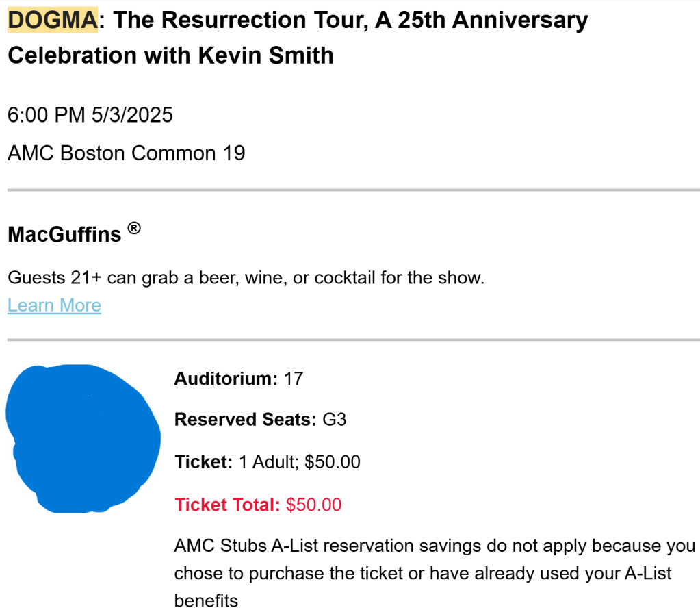Select the seat number G3
The width and height of the screenshot is (700, 610).
335,419
